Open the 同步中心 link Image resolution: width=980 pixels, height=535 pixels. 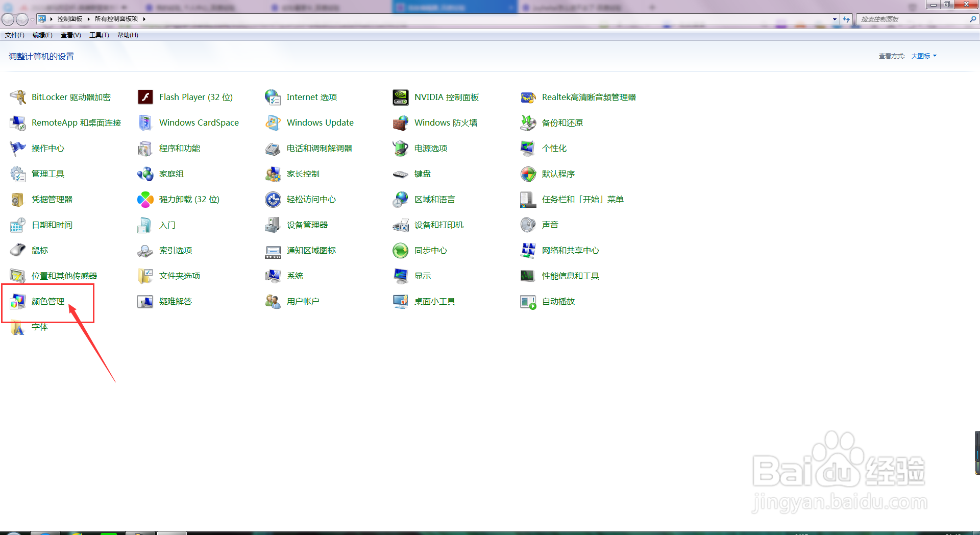coord(431,250)
